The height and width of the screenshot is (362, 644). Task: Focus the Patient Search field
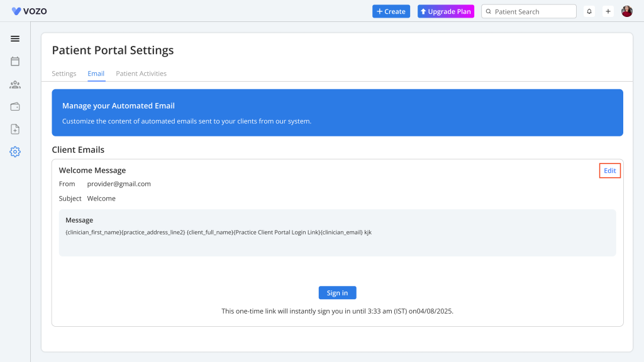point(529,11)
